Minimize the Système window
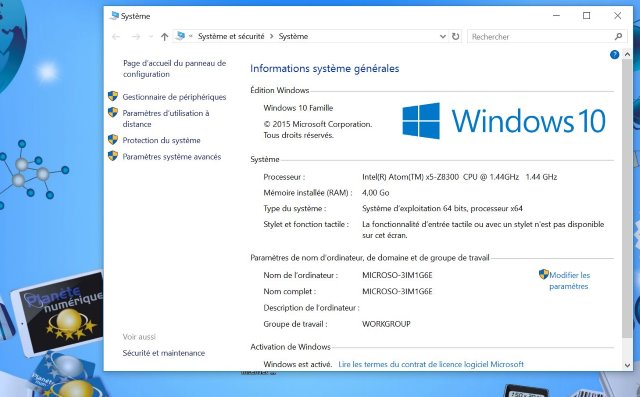Image resolution: width=640 pixels, height=397 pixels. coord(556,16)
